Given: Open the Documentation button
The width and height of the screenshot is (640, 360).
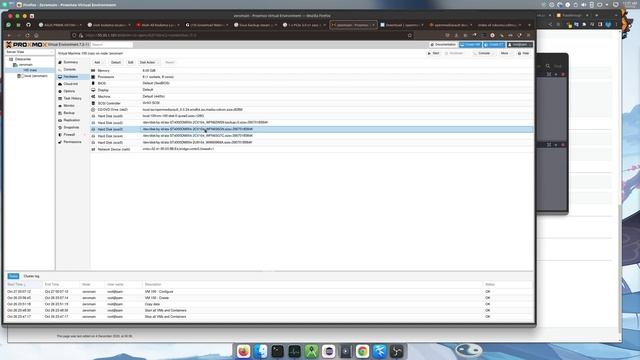Looking at the screenshot, I should pos(443,44).
